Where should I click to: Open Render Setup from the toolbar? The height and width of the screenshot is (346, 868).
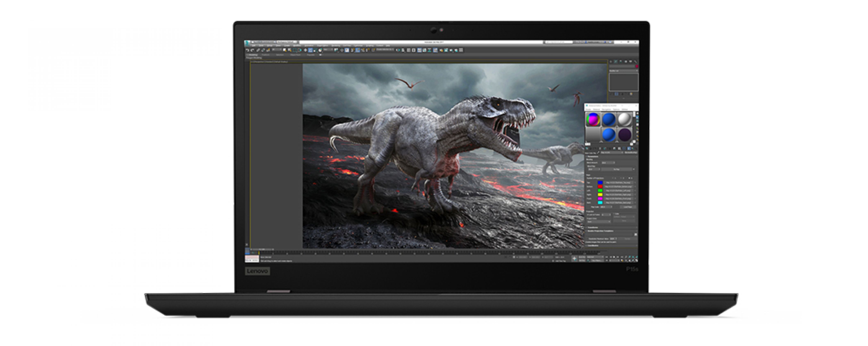[x=441, y=50]
